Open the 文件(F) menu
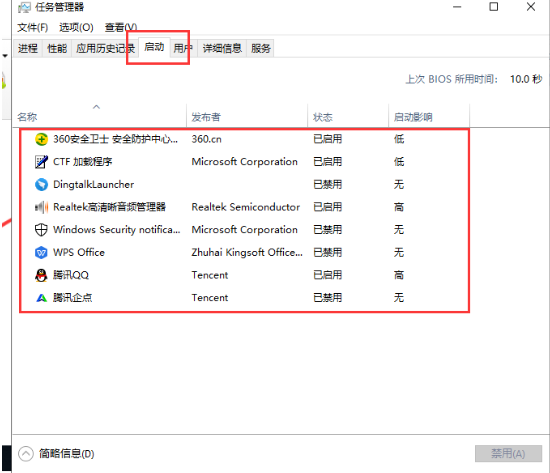The width and height of the screenshot is (550, 473). [33, 27]
